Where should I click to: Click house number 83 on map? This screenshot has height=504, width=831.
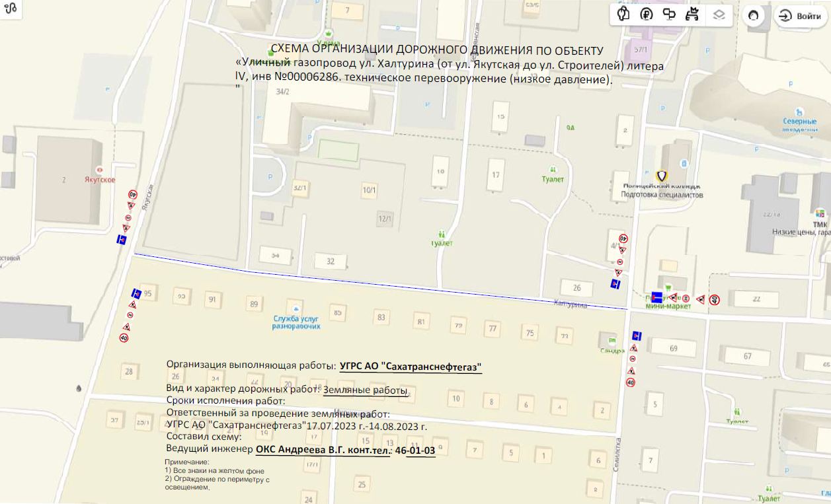click(381, 318)
